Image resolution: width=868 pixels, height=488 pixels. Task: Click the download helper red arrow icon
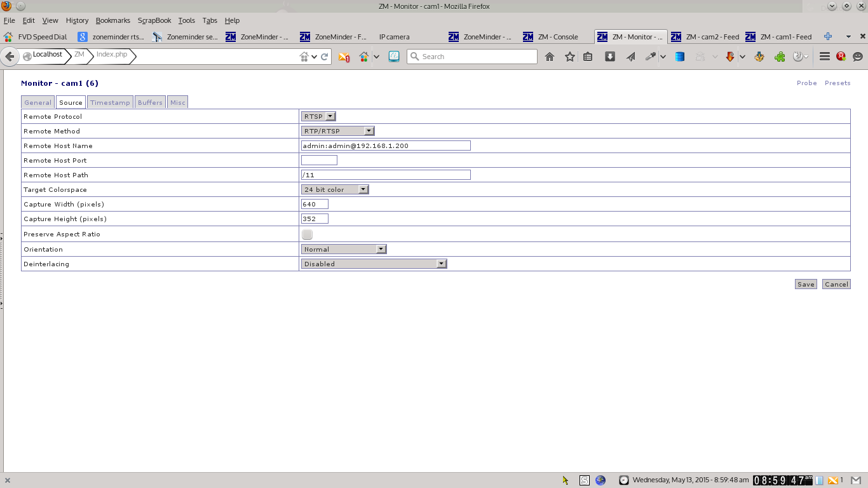tap(730, 57)
